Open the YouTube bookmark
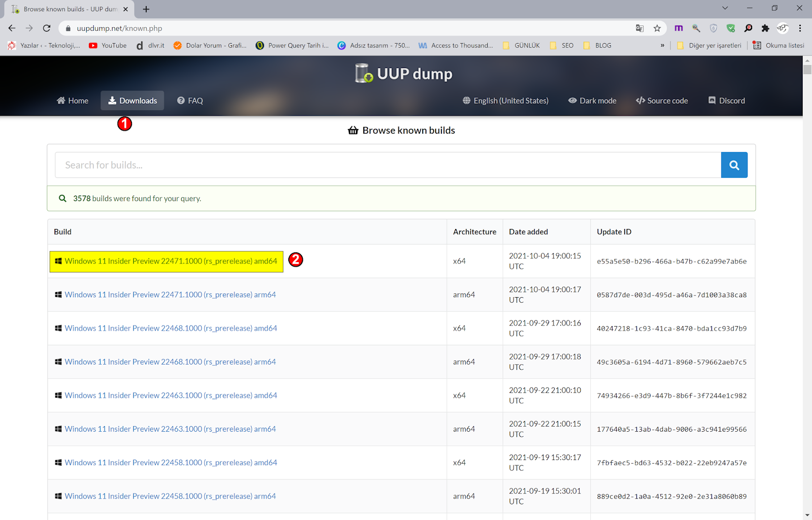Screen dimensions: 812x520 [108, 45]
